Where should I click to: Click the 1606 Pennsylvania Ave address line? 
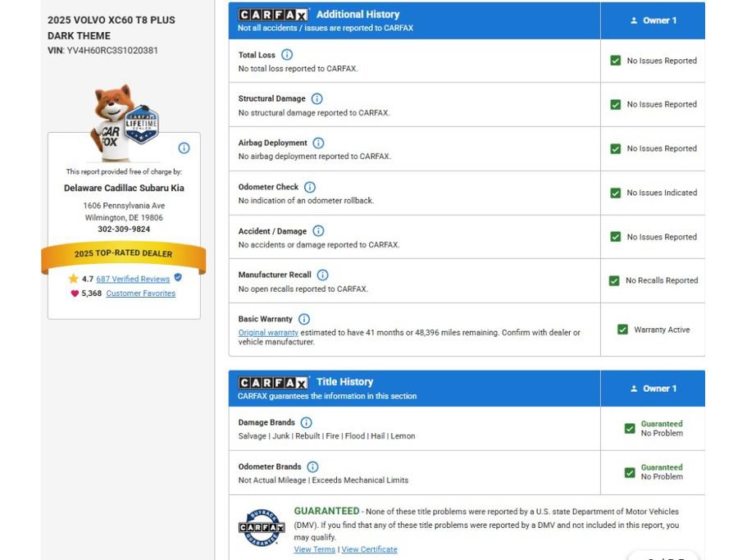[124, 206]
